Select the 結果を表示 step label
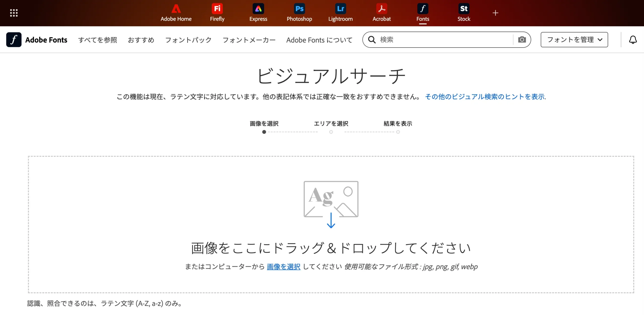The height and width of the screenshot is (315, 644). coord(398,124)
